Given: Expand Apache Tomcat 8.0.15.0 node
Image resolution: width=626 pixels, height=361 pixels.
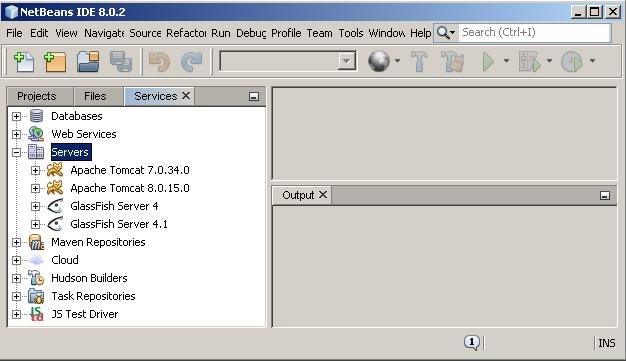Looking at the screenshot, I should [36, 188].
